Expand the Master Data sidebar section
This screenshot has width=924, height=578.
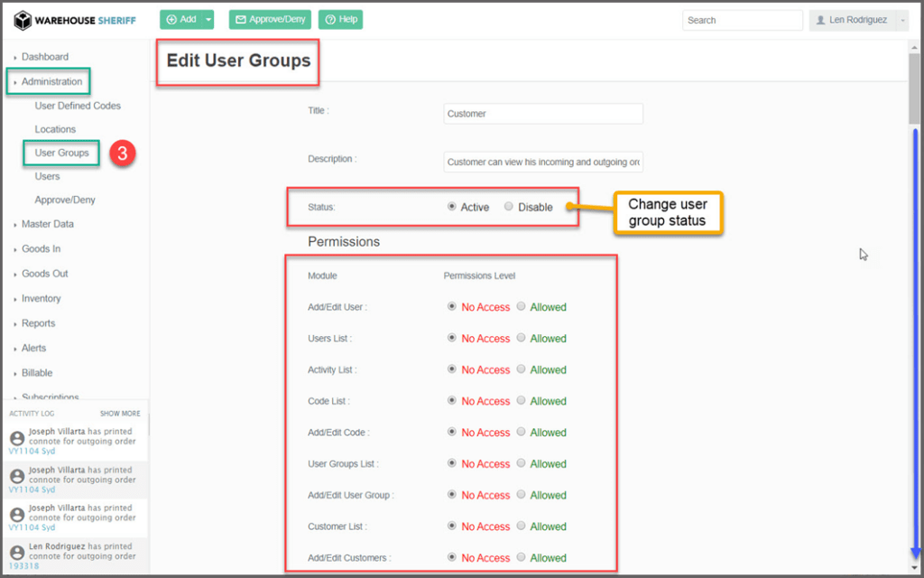[47, 224]
